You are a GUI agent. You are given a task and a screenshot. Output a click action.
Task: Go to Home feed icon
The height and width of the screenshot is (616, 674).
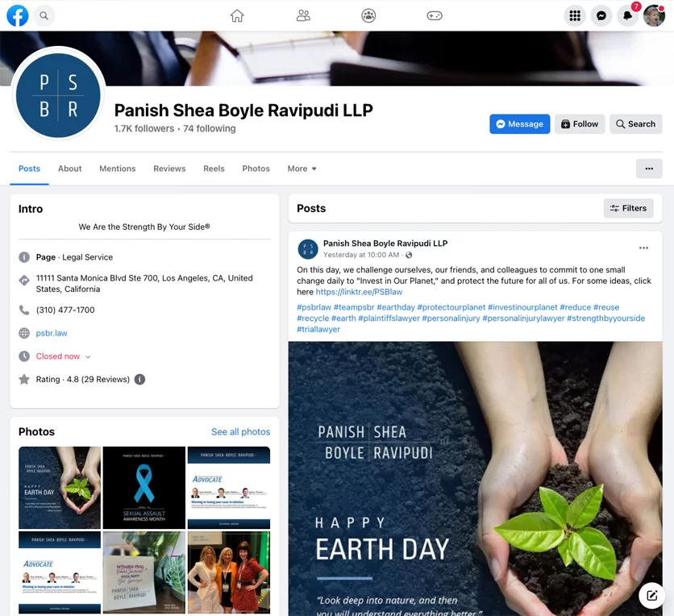click(237, 15)
